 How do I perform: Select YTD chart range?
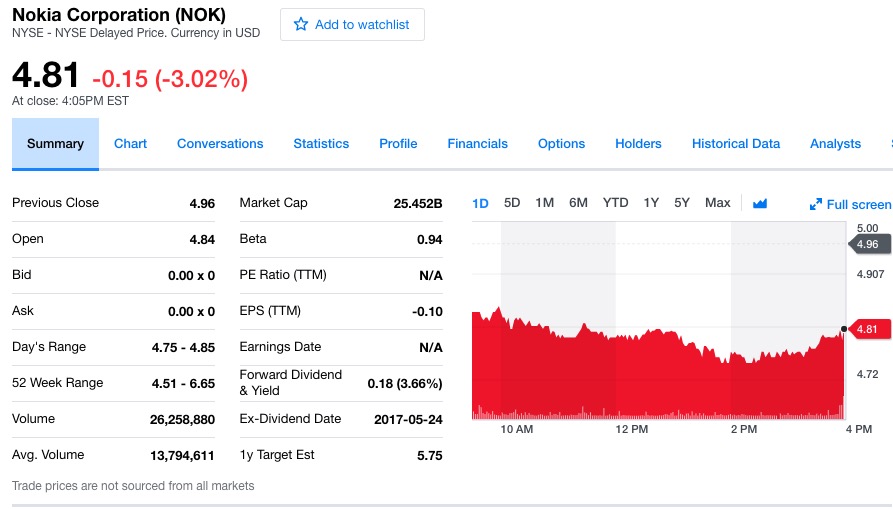pyautogui.click(x=615, y=203)
